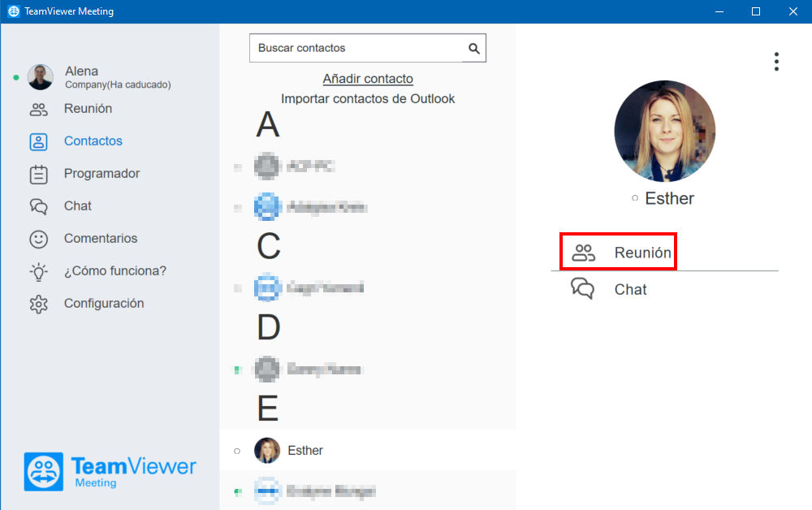Viewport: 812px width, 510px height.
Task: Select the Contactos sidebar icon
Action: [x=39, y=141]
